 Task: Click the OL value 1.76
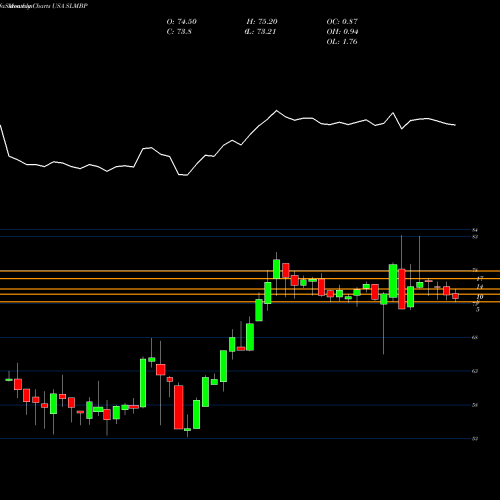click(350, 42)
